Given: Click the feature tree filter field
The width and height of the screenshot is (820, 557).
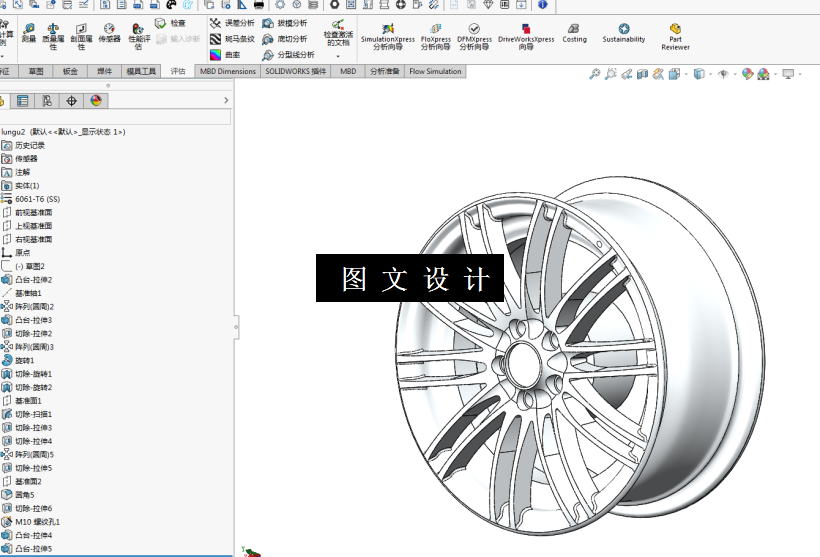Looking at the screenshot, I should click(115, 117).
